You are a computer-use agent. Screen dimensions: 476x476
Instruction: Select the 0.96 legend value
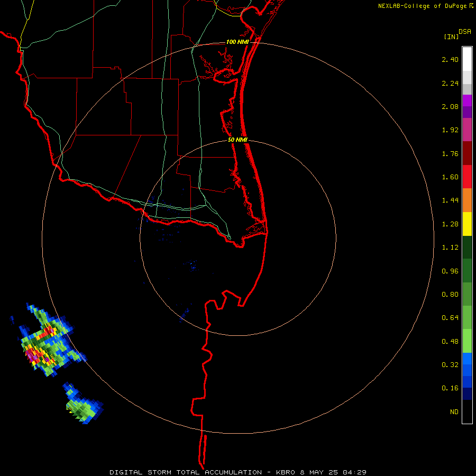click(x=450, y=271)
